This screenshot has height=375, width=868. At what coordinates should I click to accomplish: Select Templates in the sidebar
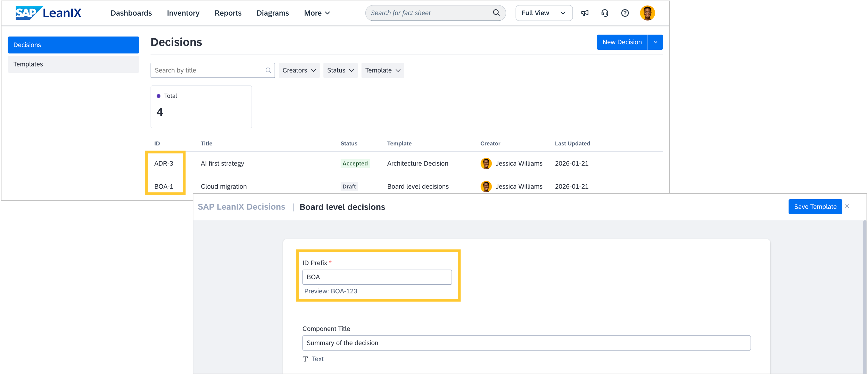click(x=73, y=64)
